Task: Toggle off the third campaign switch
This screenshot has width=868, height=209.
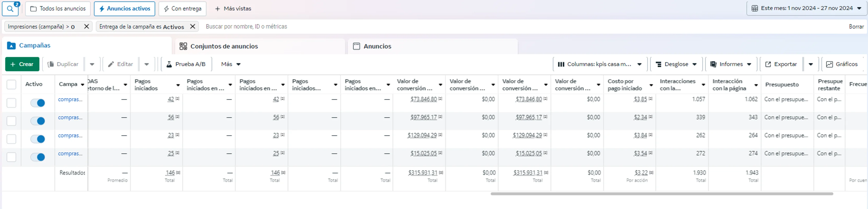Action: tap(38, 139)
